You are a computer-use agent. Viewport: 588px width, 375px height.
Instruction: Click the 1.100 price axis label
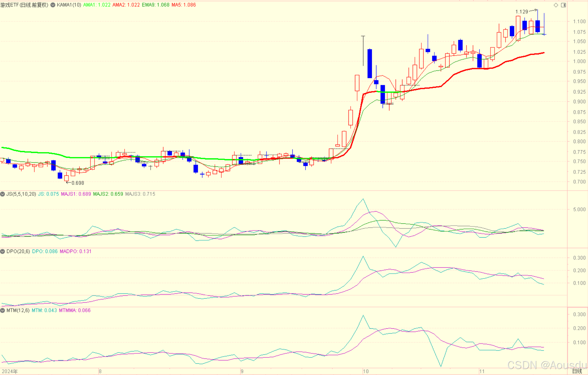(579, 21)
